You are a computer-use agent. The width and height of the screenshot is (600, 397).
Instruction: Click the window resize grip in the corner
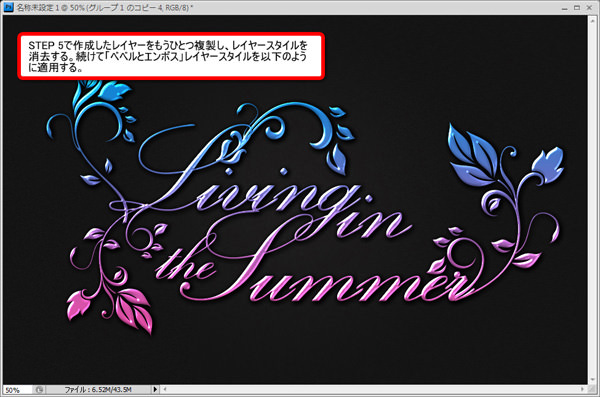(x=593, y=389)
